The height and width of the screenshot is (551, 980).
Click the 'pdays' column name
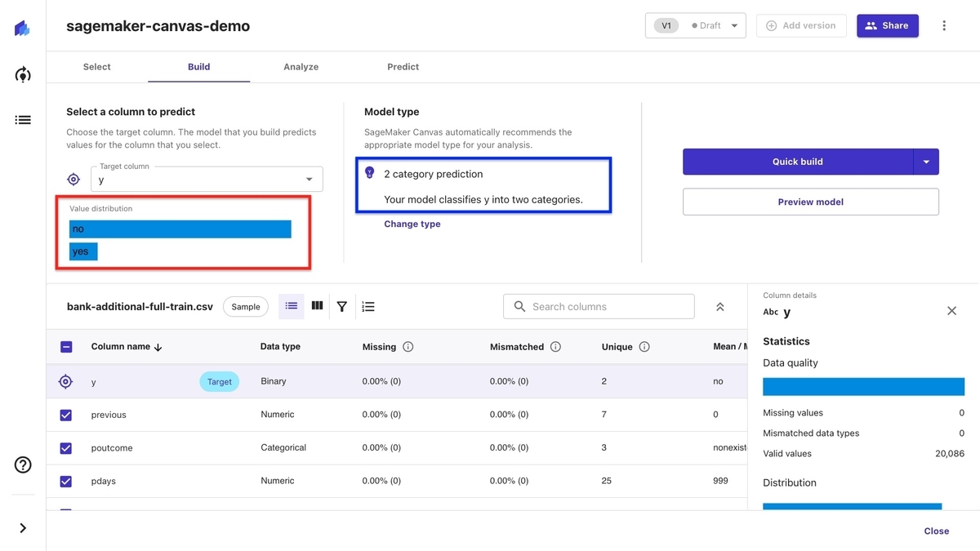[104, 481]
